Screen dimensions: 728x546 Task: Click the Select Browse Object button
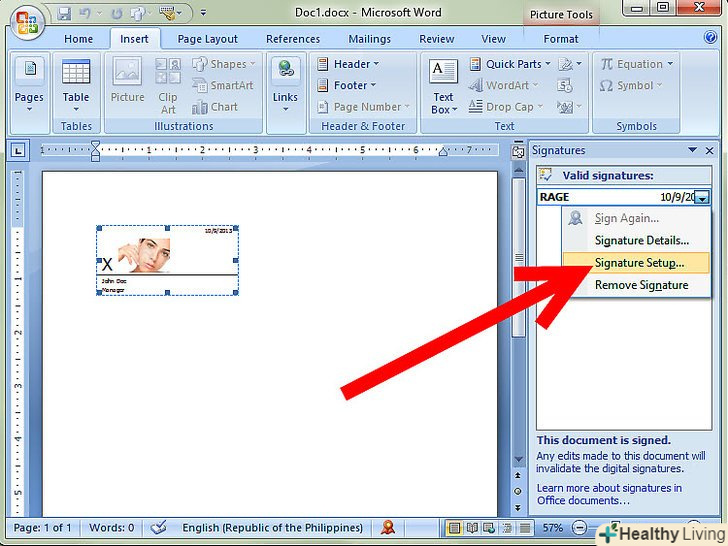(518, 491)
